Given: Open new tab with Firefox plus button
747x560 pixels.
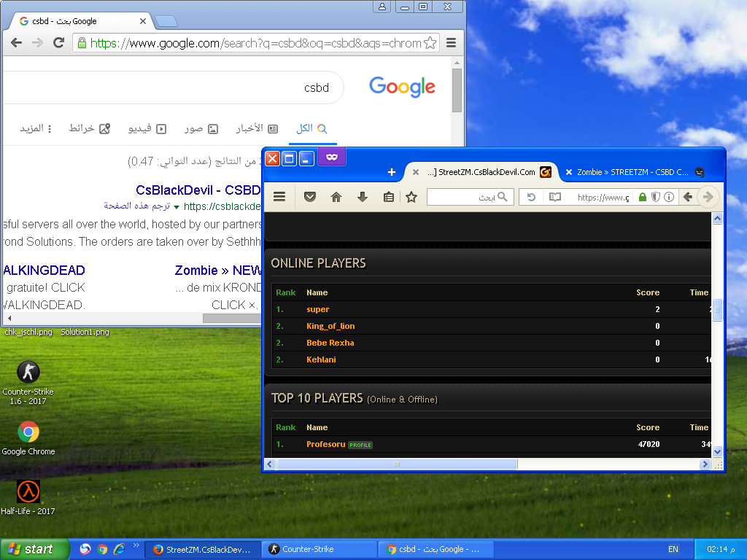Looking at the screenshot, I should (x=392, y=172).
